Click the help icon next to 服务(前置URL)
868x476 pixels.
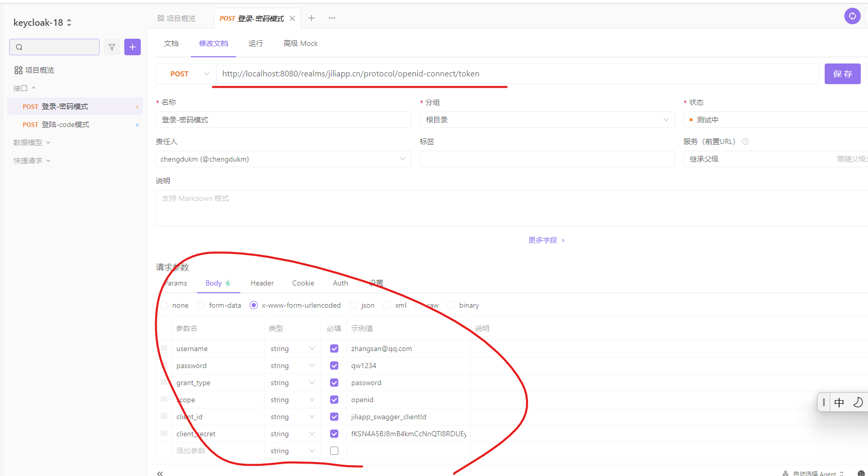(x=745, y=141)
